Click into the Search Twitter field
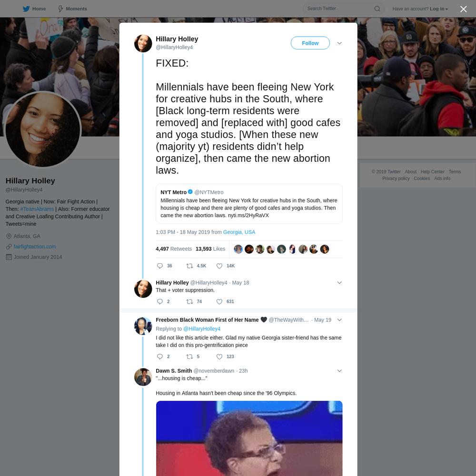The width and height of the screenshot is (476, 476). point(340,9)
